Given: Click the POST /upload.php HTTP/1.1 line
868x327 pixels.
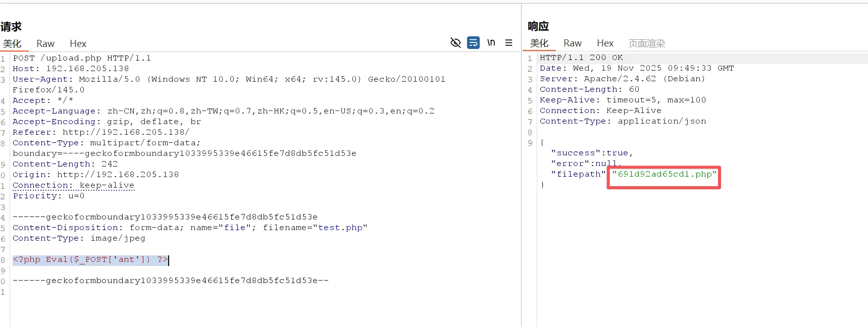Looking at the screenshot, I should click(82, 58).
